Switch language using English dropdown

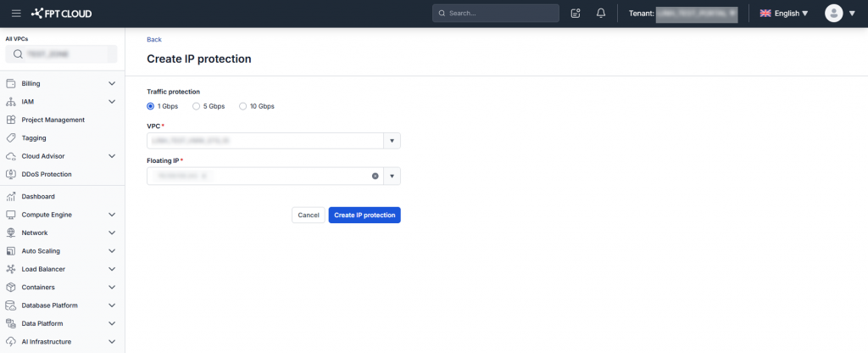tap(784, 14)
